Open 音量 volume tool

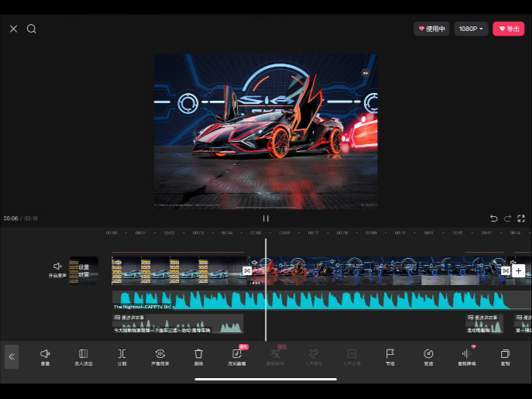(45, 357)
